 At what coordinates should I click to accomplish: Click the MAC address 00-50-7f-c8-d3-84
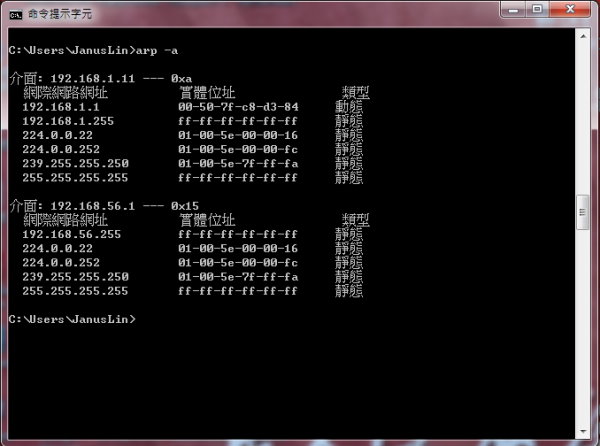pos(238,106)
